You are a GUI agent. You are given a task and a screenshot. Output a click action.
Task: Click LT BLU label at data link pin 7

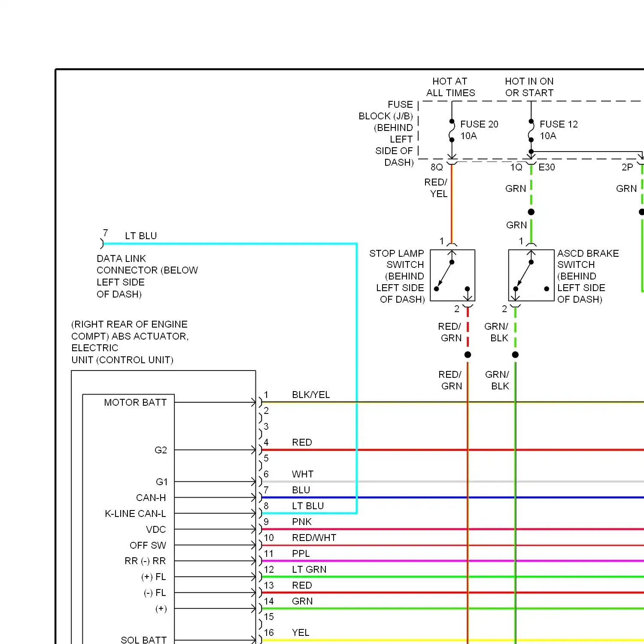coord(141,236)
